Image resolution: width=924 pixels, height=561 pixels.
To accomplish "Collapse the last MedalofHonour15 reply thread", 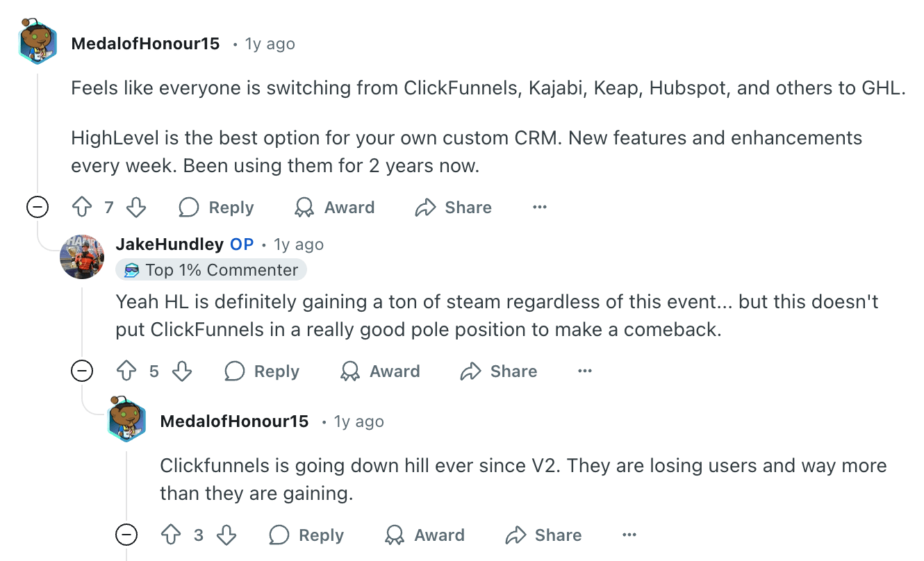I will tap(126, 535).
